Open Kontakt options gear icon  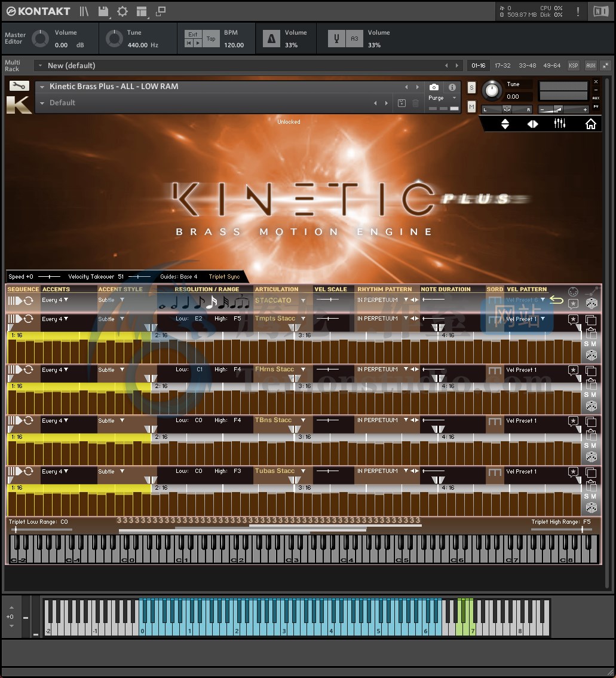pyautogui.click(x=122, y=12)
